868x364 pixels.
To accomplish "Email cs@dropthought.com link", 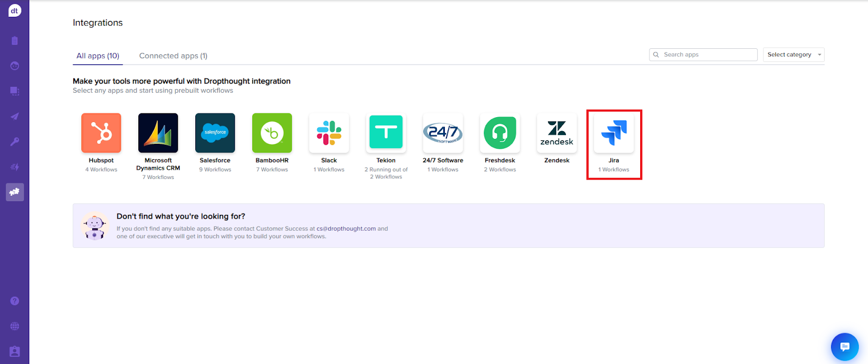I will [346, 229].
